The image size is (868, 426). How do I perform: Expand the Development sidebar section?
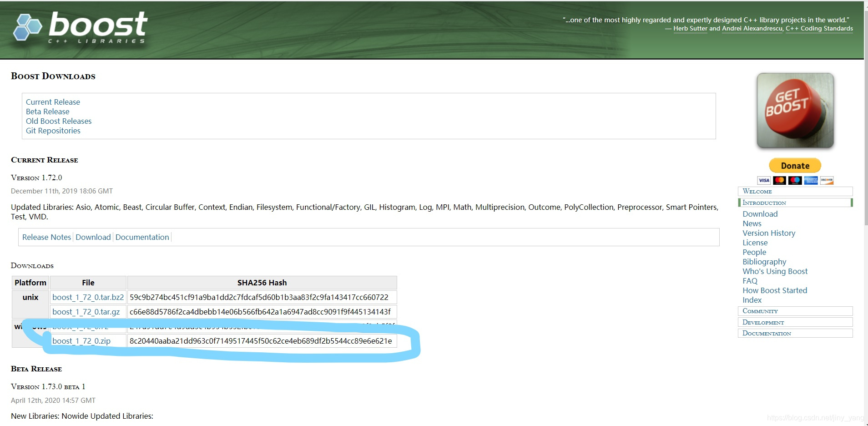click(x=795, y=322)
